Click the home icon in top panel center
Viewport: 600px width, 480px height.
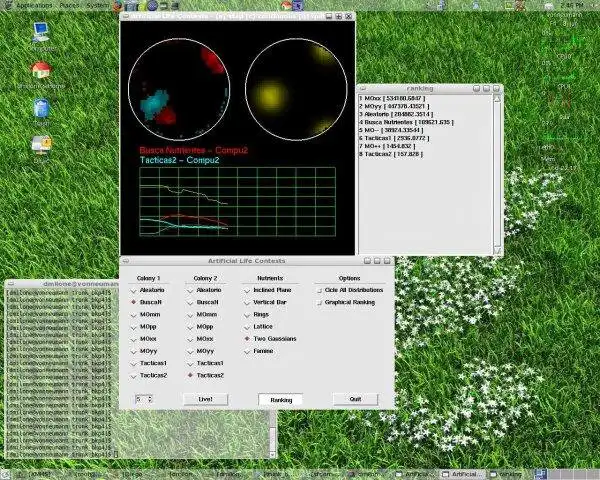pos(286,5)
